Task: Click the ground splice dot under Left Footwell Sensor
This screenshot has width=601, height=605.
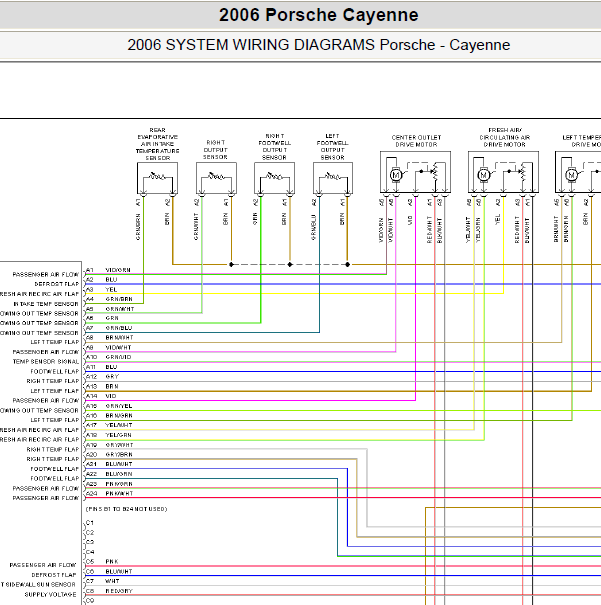Action: click(348, 265)
